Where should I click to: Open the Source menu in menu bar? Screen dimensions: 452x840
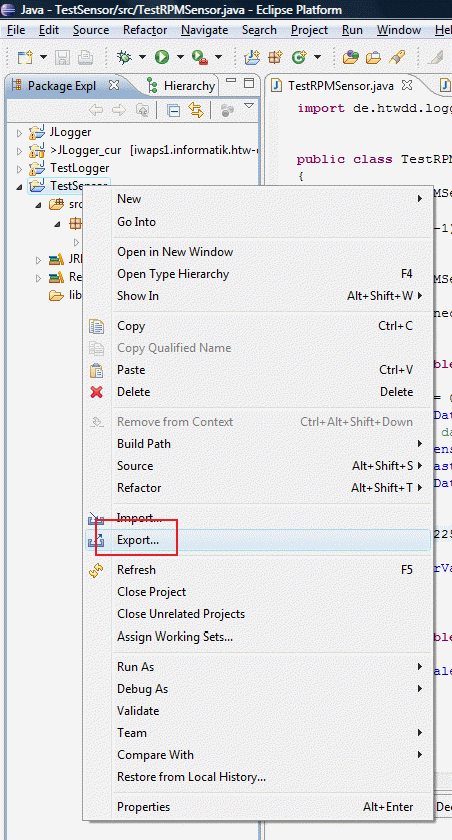point(91,31)
